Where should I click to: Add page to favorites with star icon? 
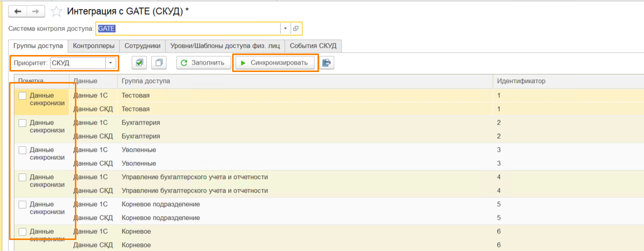[57, 11]
